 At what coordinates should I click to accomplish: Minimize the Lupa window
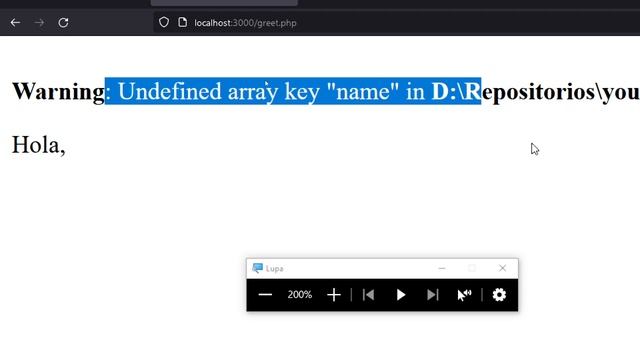click(x=442, y=268)
